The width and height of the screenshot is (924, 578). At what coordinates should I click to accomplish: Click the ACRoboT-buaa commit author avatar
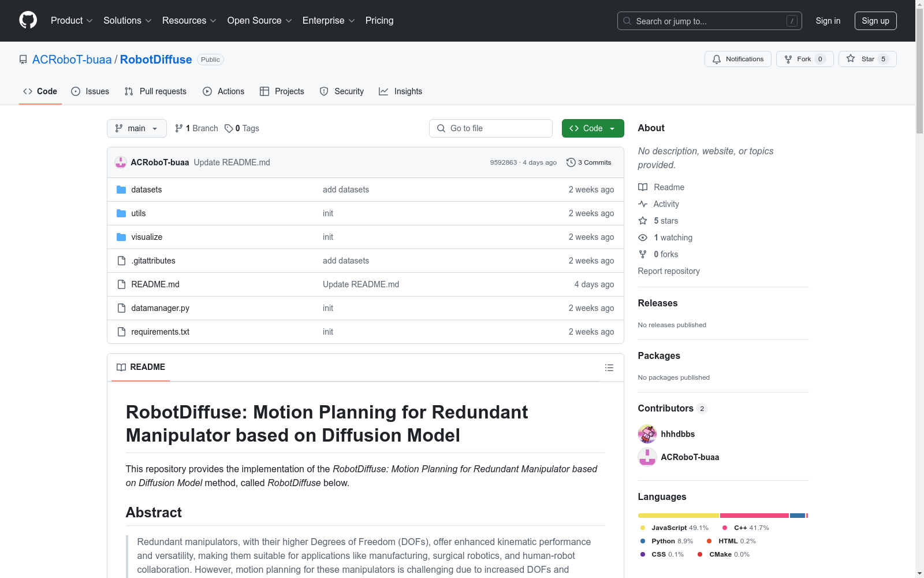tap(121, 162)
